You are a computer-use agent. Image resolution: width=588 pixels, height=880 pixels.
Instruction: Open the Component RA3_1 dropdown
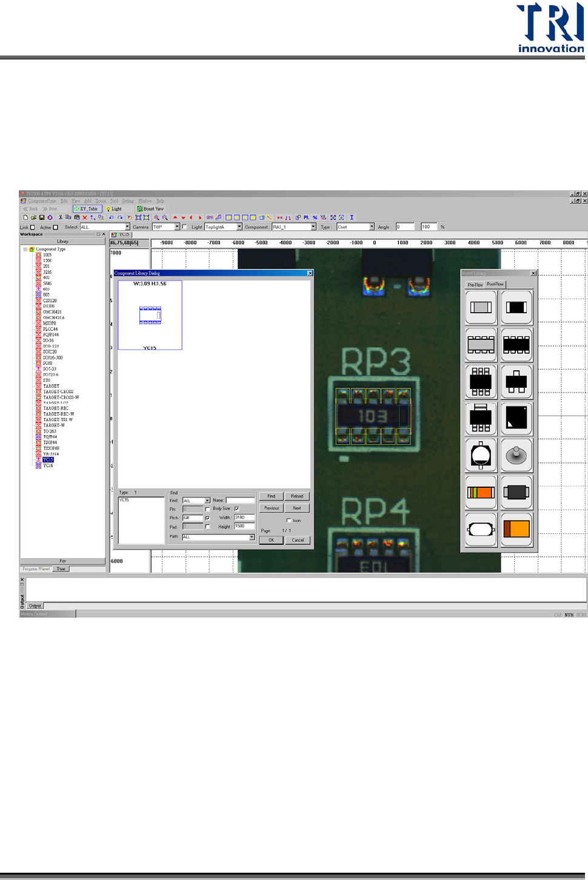(x=313, y=227)
